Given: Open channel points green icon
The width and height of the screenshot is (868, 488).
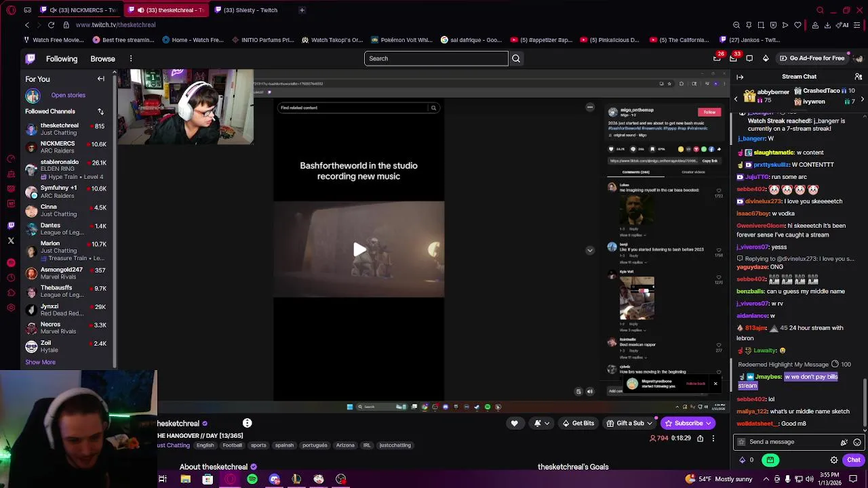Looking at the screenshot, I should (770, 460).
